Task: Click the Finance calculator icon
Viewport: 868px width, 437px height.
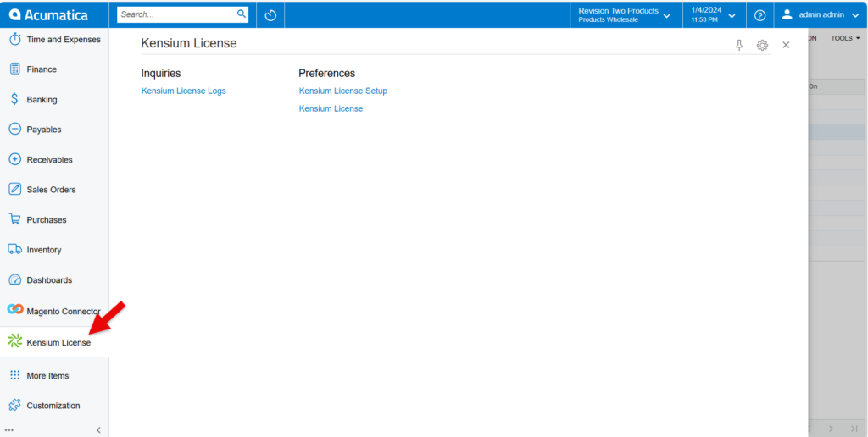Action: click(15, 69)
